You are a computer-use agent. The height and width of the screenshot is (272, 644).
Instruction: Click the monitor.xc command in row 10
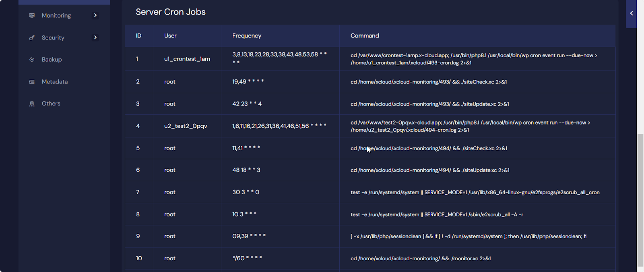(420, 259)
